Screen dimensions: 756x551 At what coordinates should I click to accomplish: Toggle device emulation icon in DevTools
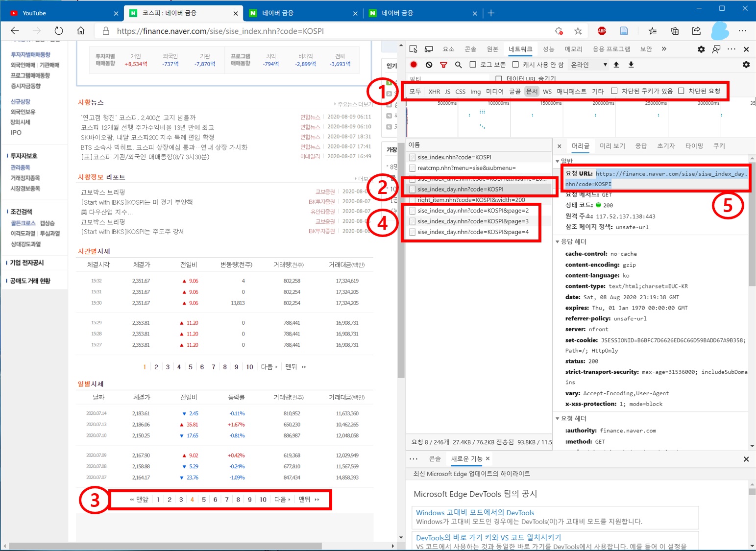click(x=429, y=49)
